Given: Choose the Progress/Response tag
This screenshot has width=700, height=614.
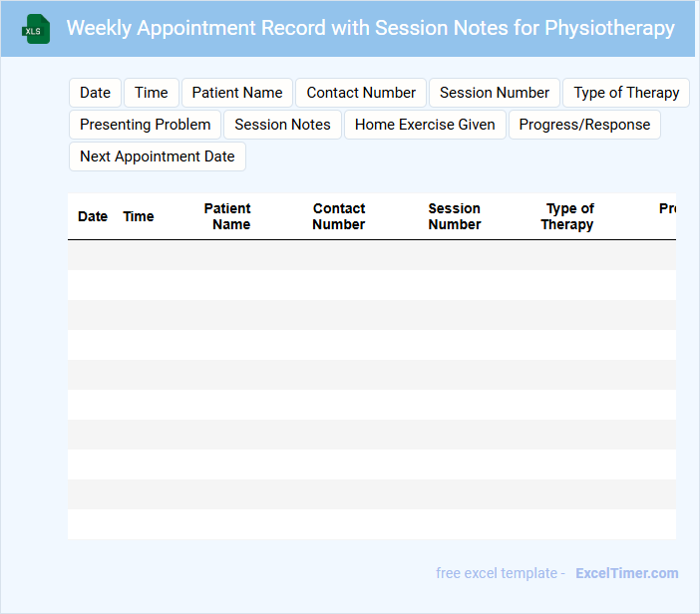Looking at the screenshot, I should coord(584,125).
